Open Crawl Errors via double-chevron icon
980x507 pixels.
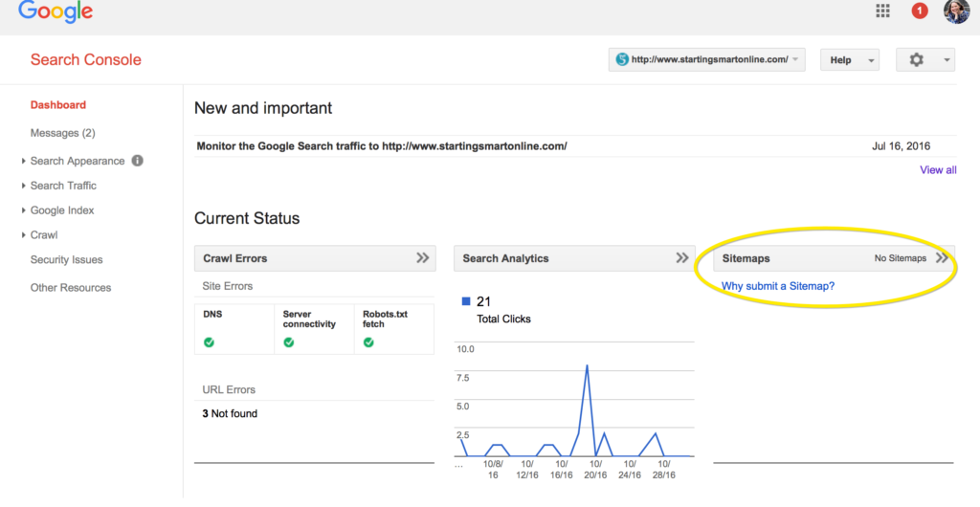(422, 258)
